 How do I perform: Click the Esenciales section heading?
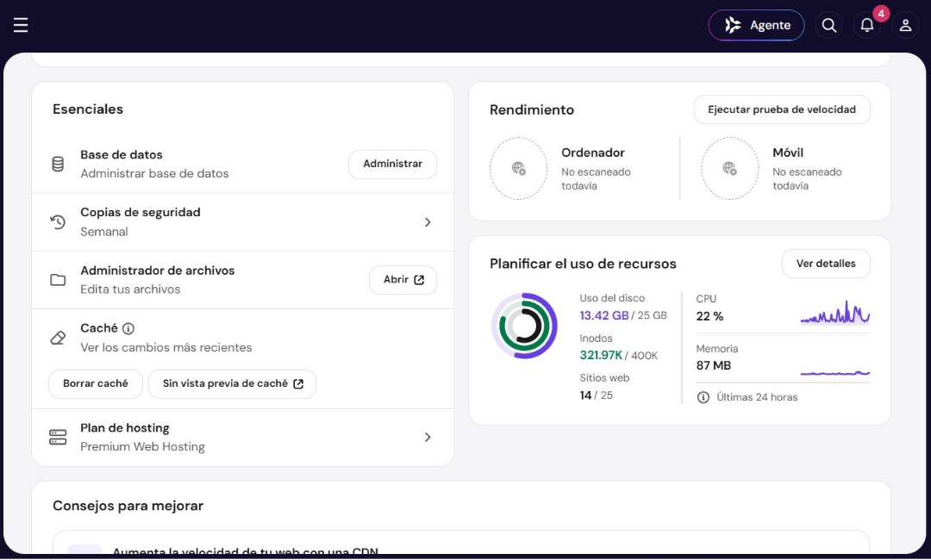pyautogui.click(x=88, y=109)
